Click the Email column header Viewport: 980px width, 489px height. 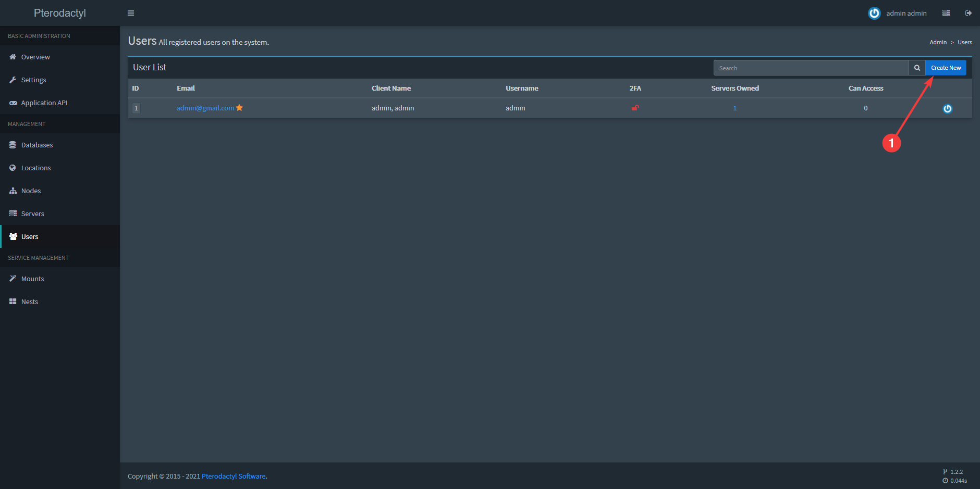[x=186, y=88]
